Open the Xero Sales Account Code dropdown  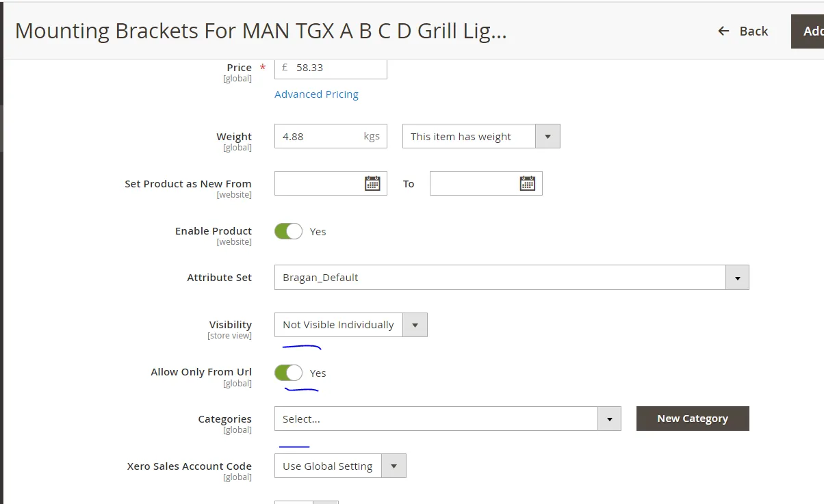[x=340, y=466]
